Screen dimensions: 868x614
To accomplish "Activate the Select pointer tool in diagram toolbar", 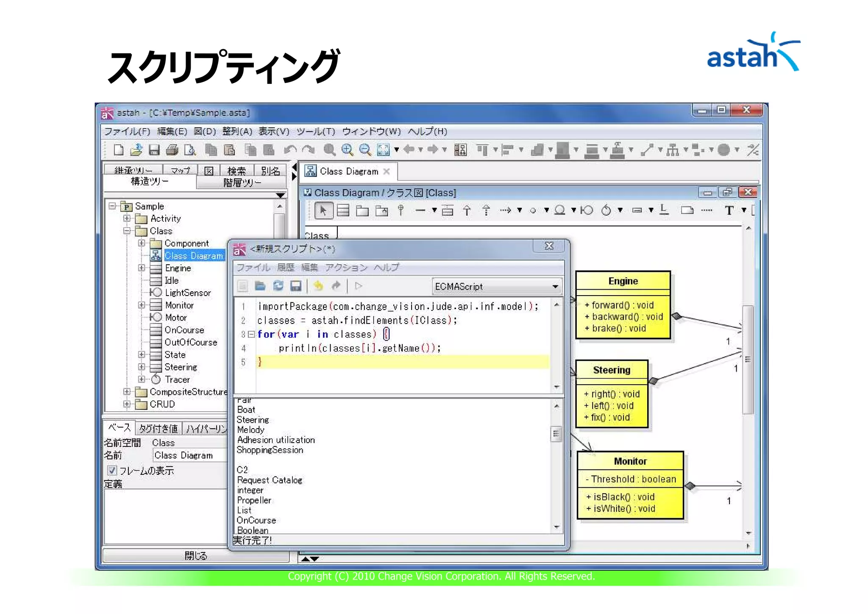I will [x=323, y=210].
